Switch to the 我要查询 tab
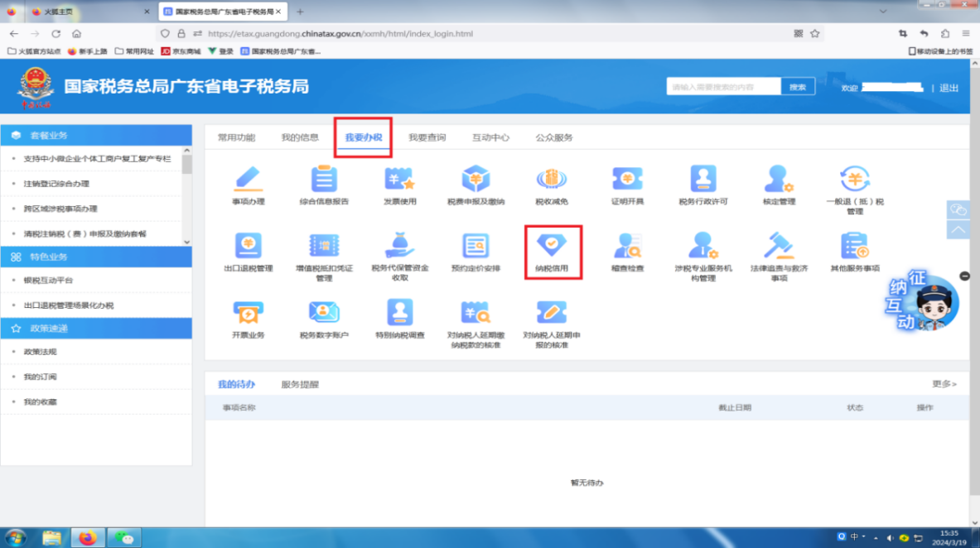 tap(427, 137)
